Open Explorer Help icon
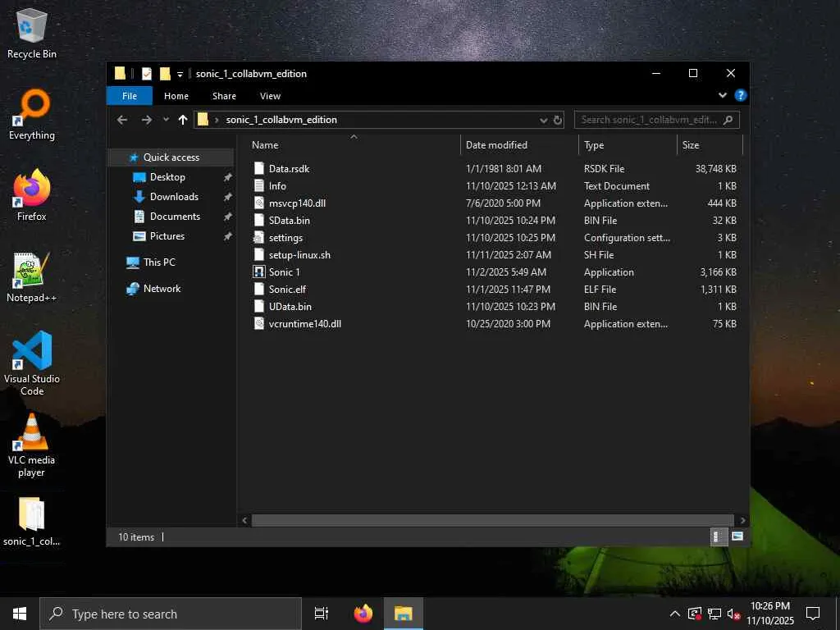Viewport: 840px width, 630px height. pyautogui.click(x=741, y=95)
